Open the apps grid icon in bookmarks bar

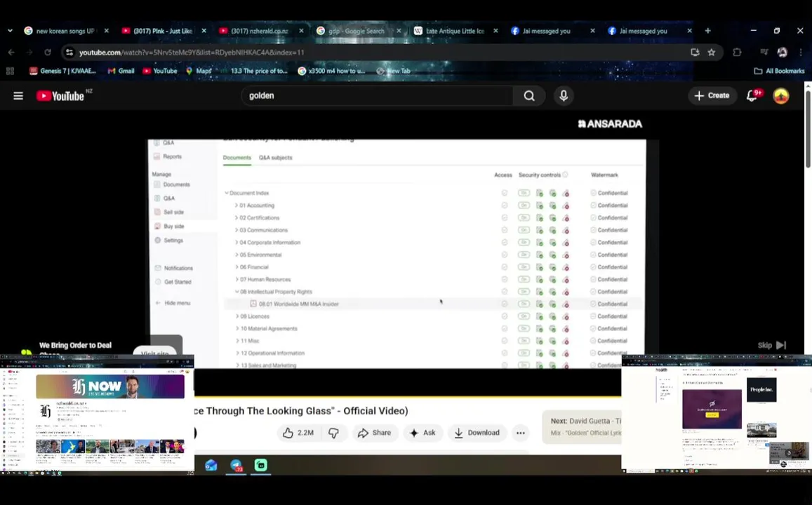coord(10,71)
